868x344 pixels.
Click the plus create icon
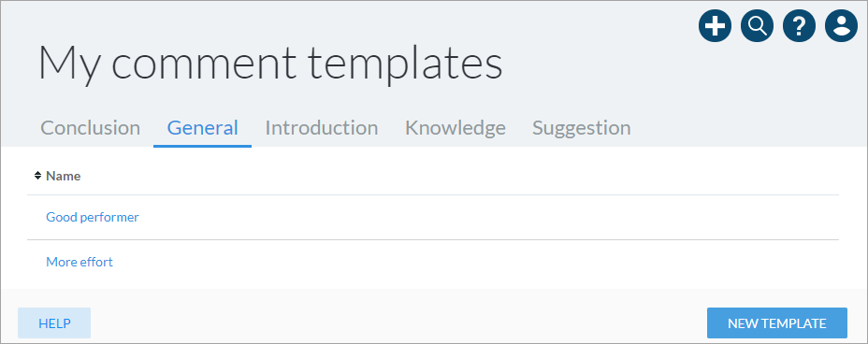[x=715, y=26]
